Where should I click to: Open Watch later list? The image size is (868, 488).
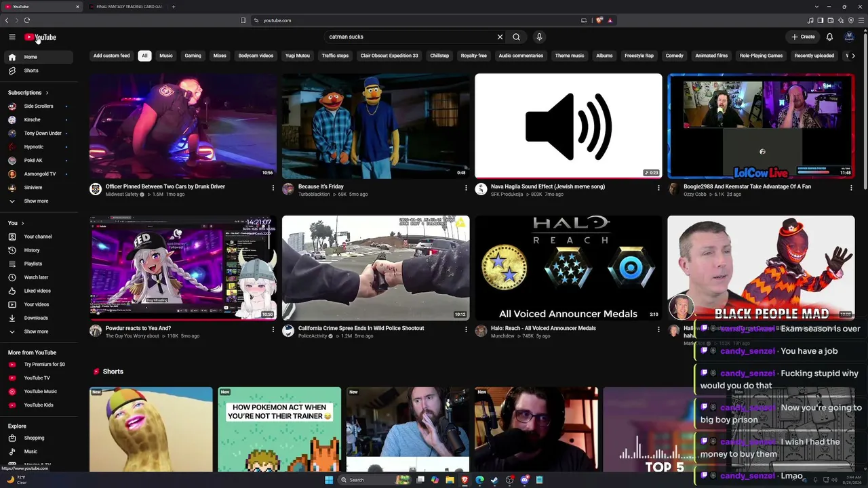(x=38, y=277)
